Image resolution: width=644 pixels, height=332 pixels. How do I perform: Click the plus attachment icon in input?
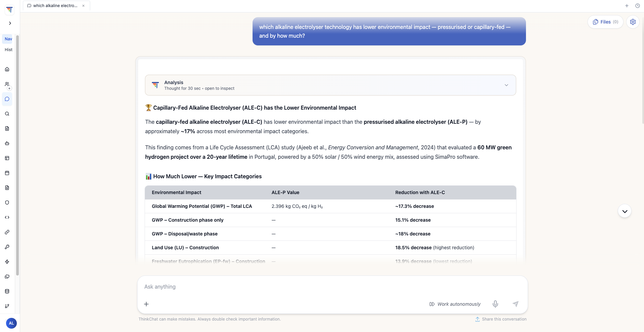pos(146,304)
